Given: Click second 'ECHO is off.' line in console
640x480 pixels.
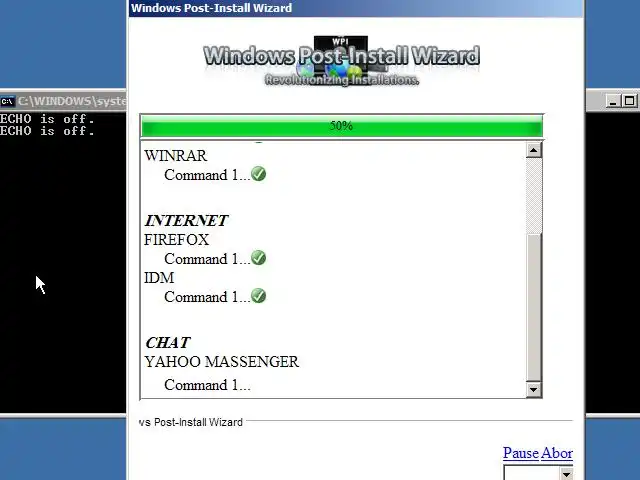Looking at the screenshot, I should (x=47, y=131).
